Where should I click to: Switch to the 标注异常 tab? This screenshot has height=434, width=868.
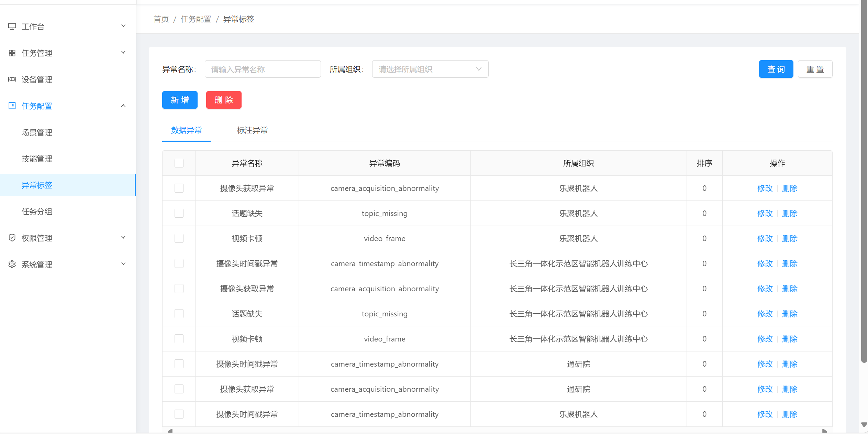tap(252, 130)
